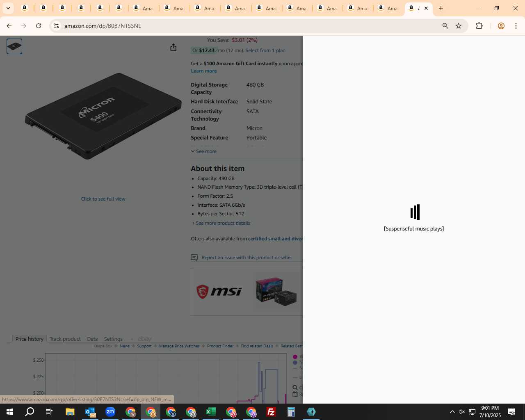
Task: Open Keepa News link
Action: click(x=125, y=346)
